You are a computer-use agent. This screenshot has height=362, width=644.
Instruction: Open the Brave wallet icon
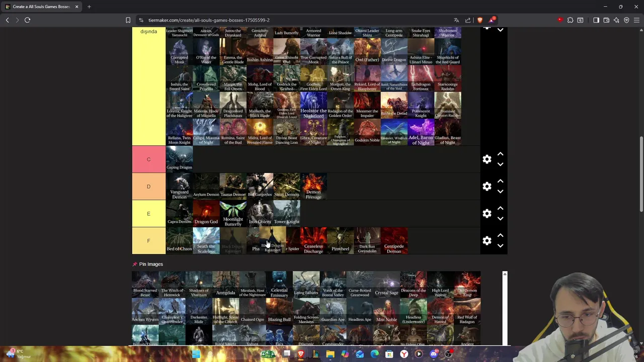[606, 20]
